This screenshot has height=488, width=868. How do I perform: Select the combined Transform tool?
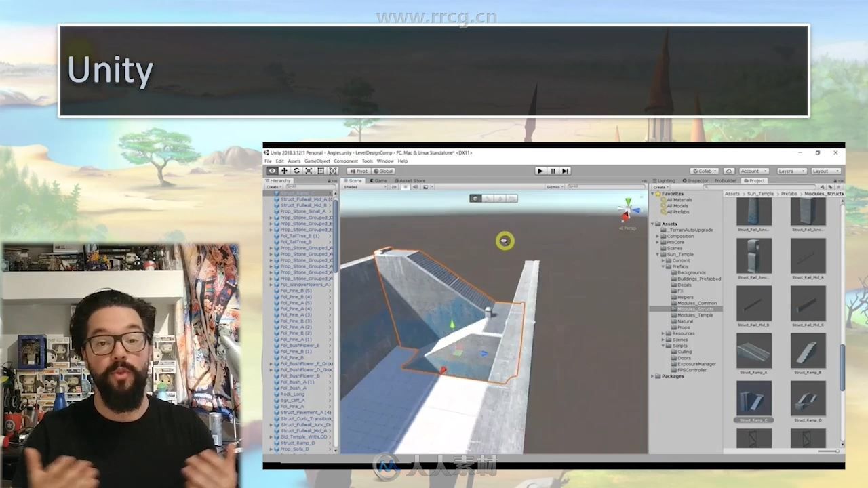[333, 171]
